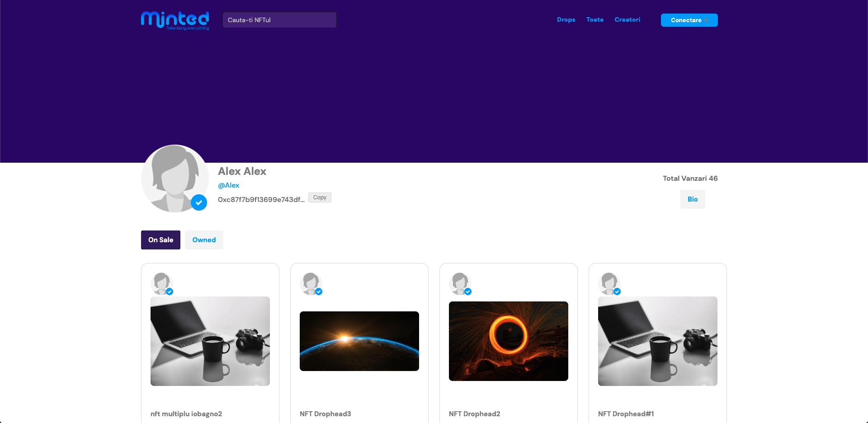Copy the wallet address

pos(320,197)
